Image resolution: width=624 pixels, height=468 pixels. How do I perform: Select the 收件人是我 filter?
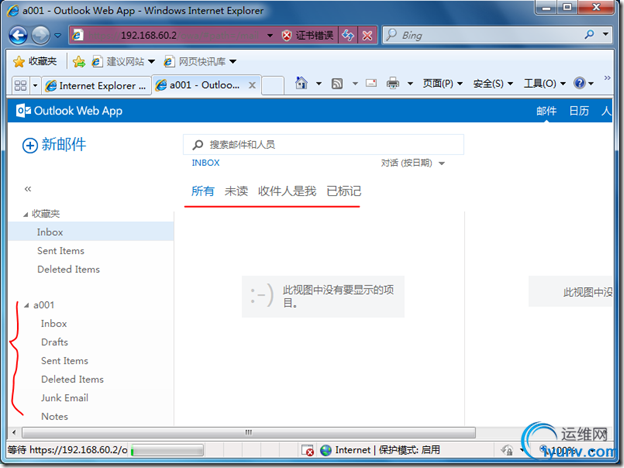(287, 191)
